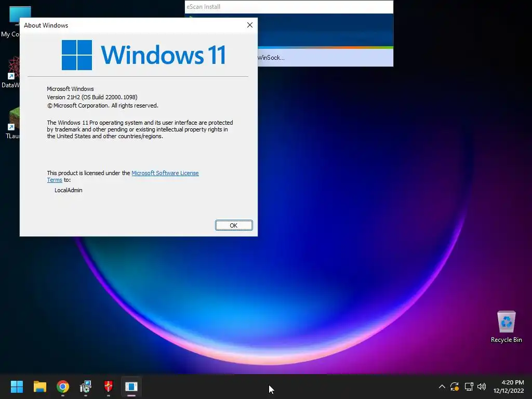This screenshot has height=399, width=532.
Task: Open the Windows Update tray icon
Action: point(455,387)
